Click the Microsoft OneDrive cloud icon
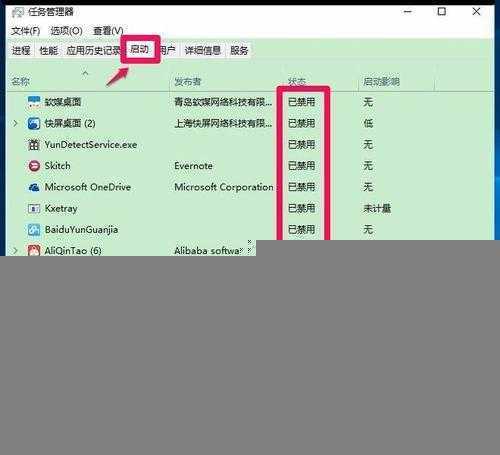 (34, 187)
